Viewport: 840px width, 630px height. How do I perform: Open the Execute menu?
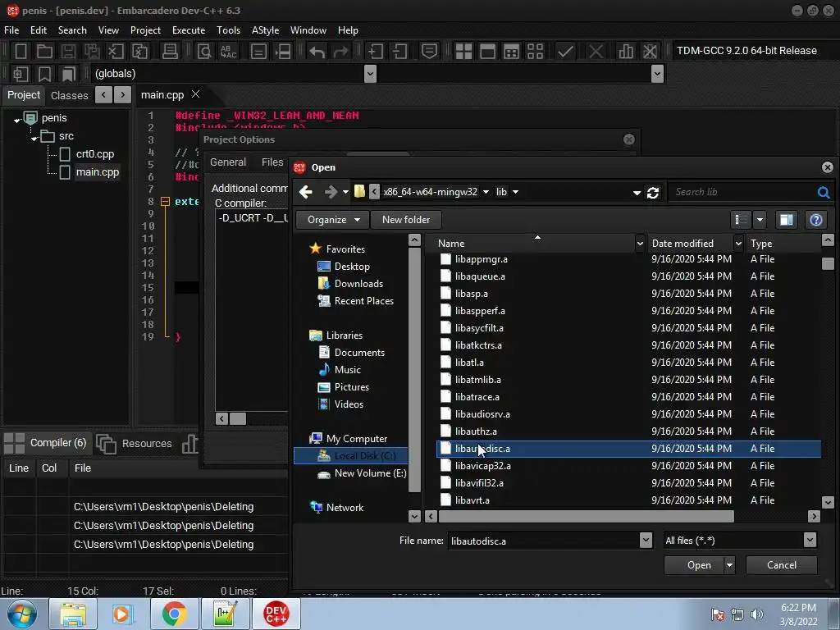click(189, 30)
